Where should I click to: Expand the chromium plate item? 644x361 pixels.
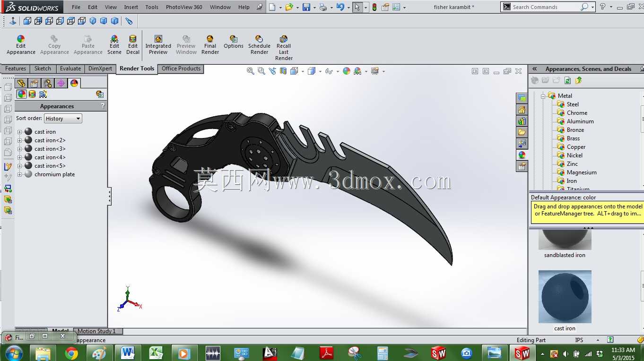(19, 174)
